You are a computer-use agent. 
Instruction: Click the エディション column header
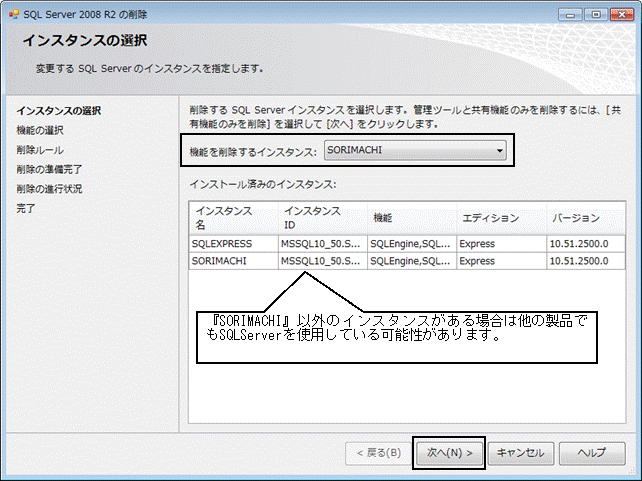tap(502, 218)
